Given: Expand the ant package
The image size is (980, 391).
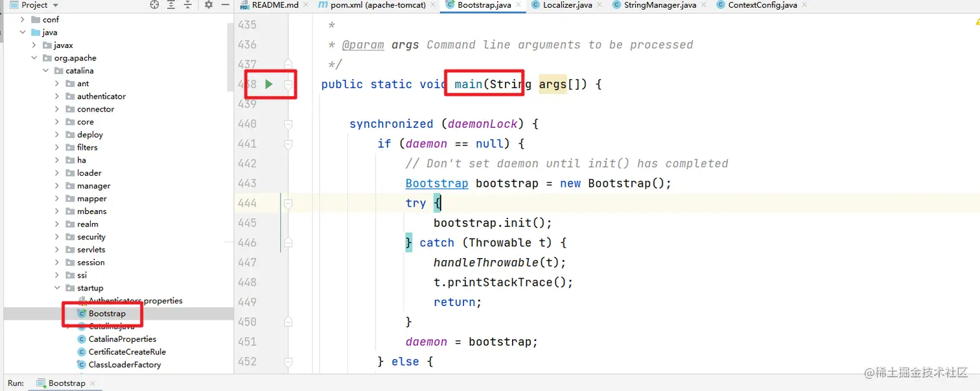Looking at the screenshot, I should [x=57, y=84].
